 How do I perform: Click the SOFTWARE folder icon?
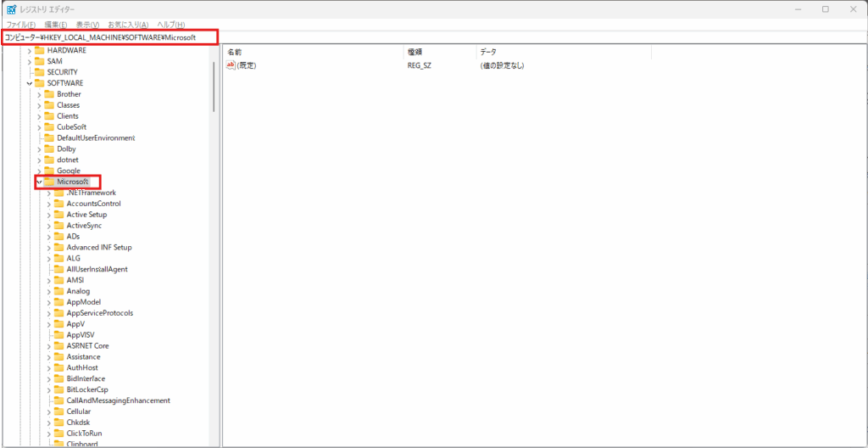[39, 82]
